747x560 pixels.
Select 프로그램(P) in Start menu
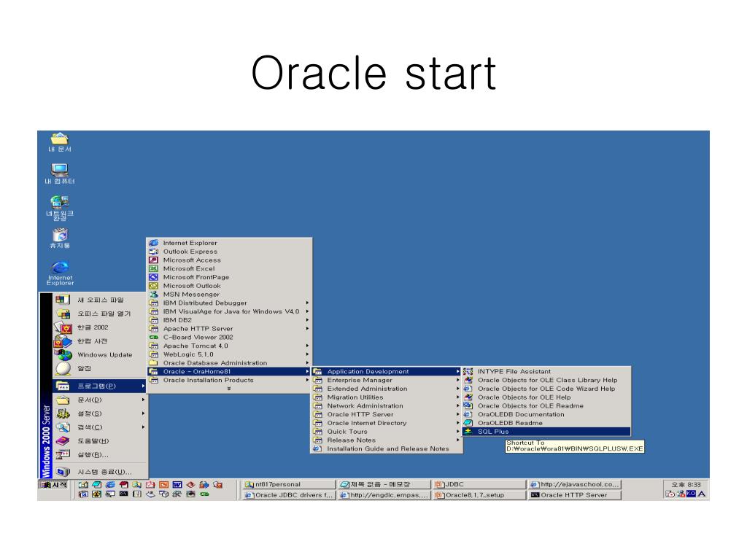(x=99, y=386)
